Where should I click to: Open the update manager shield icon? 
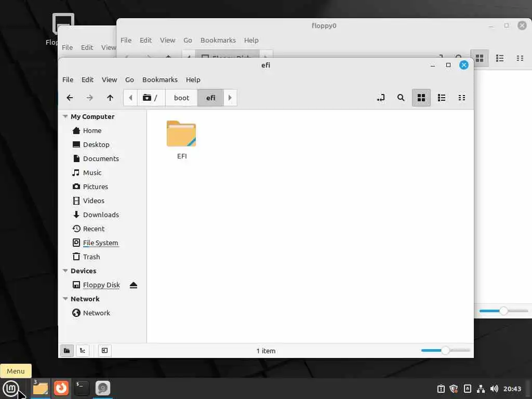pyautogui.click(x=454, y=389)
